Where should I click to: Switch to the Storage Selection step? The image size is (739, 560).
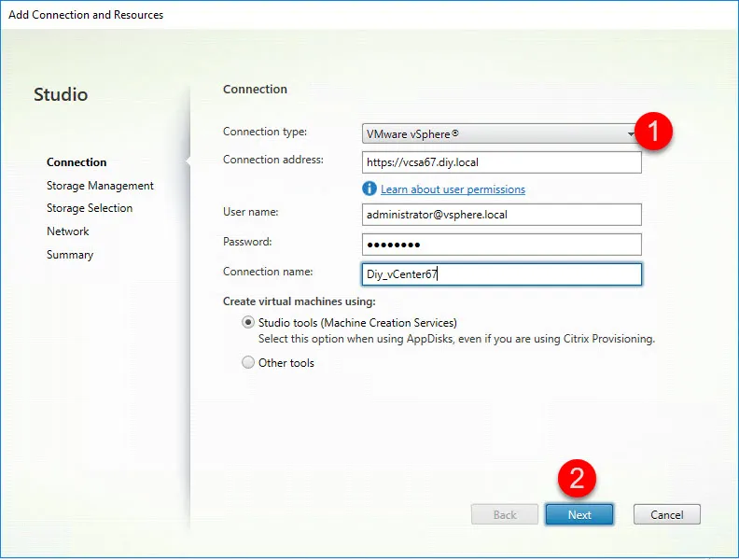[x=90, y=208]
